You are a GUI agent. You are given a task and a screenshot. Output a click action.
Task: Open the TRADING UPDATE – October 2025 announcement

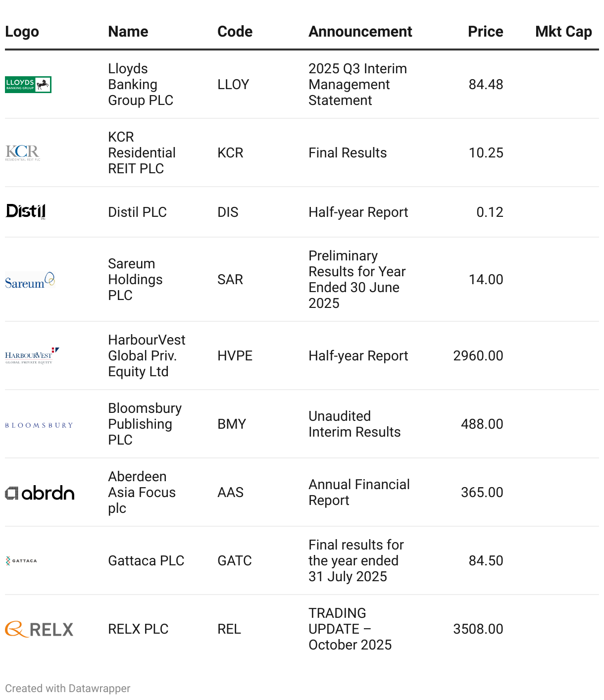tap(350, 629)
